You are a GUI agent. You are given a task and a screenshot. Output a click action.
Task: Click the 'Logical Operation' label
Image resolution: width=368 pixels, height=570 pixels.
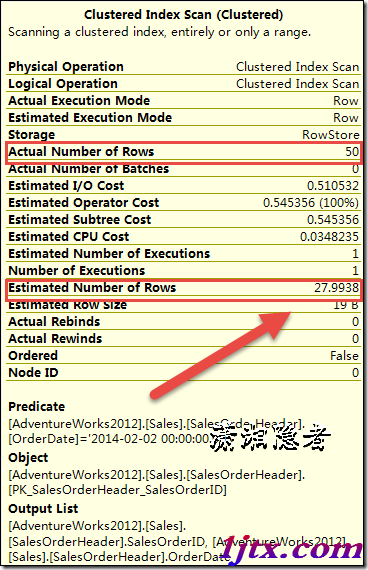[63, 84]
